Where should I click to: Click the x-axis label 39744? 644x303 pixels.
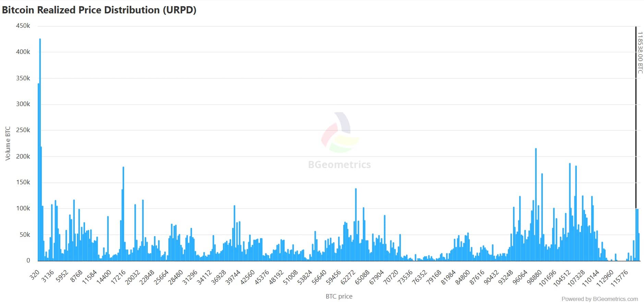pyautogui.click(x=233, y=277)
